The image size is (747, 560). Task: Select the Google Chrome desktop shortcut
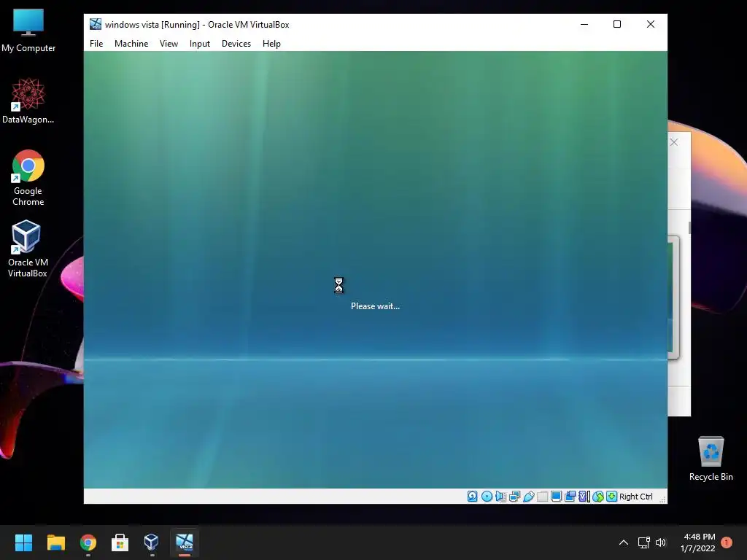tap(28, 178)
